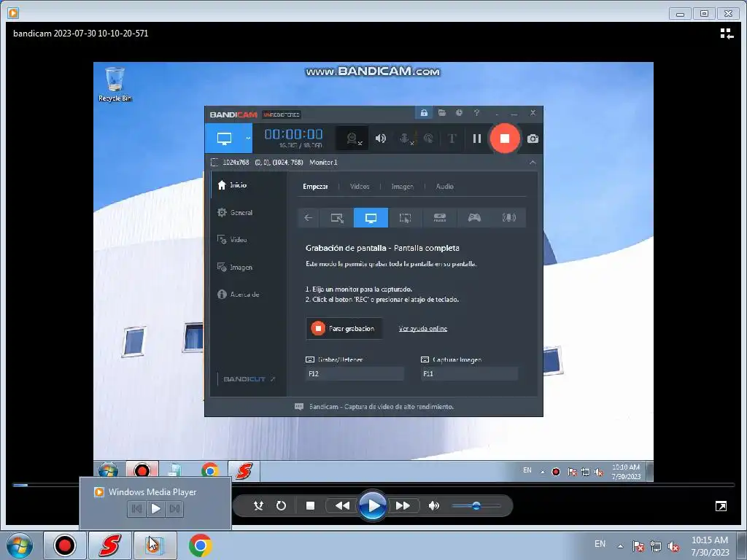747x560 pixels.
Task: Launch Google Chrome from the taskbar
Action: 200,545
